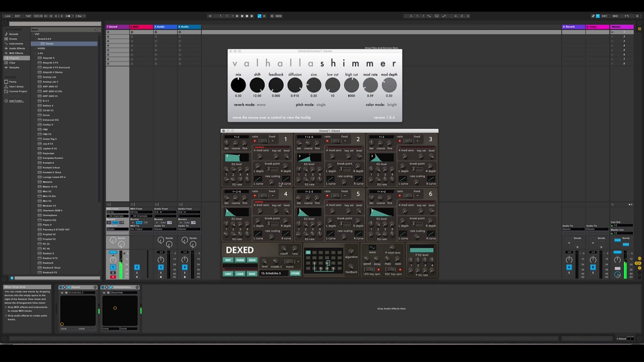Image resolution: width=644 pixels, height=362 pixels.
Task: Select A Reverb return track header
Action: point(574,27)
